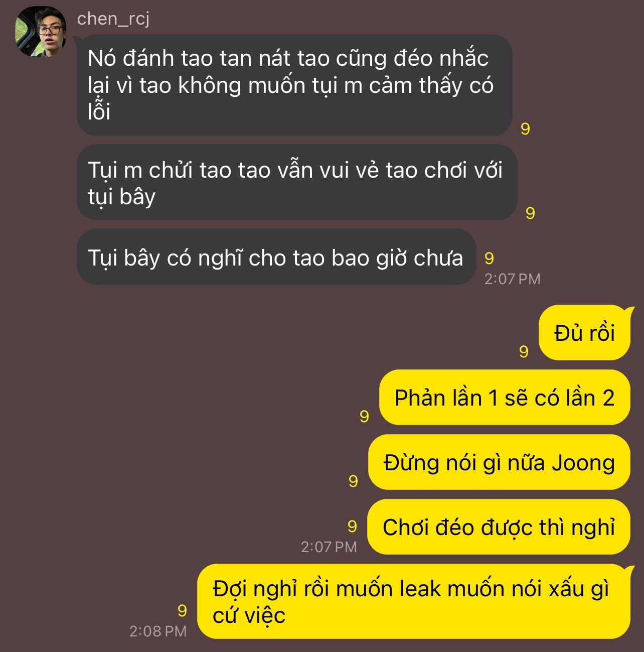This screenshot has width=644, height=652.
Task: Tap the 'Phản lần 1 sẽ có lần 2' bubble
Action: point(505,398)
